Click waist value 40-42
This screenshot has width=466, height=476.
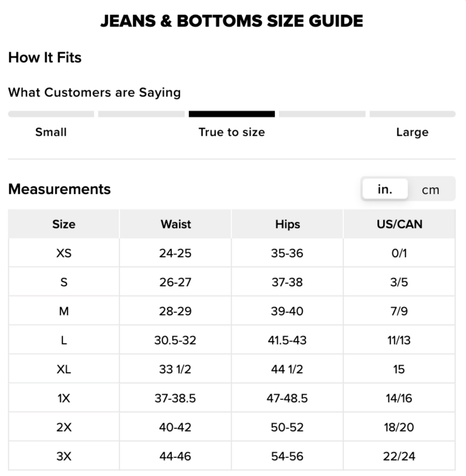click(175, 427)
